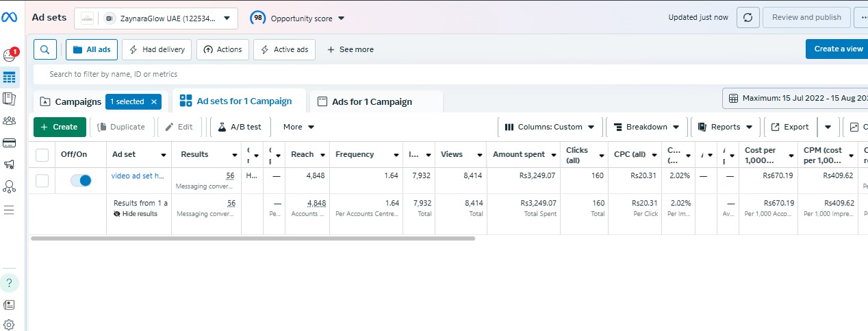Screen dimensions: 868x331
Task: Check the select-all header checkbox
Action: 42,155
